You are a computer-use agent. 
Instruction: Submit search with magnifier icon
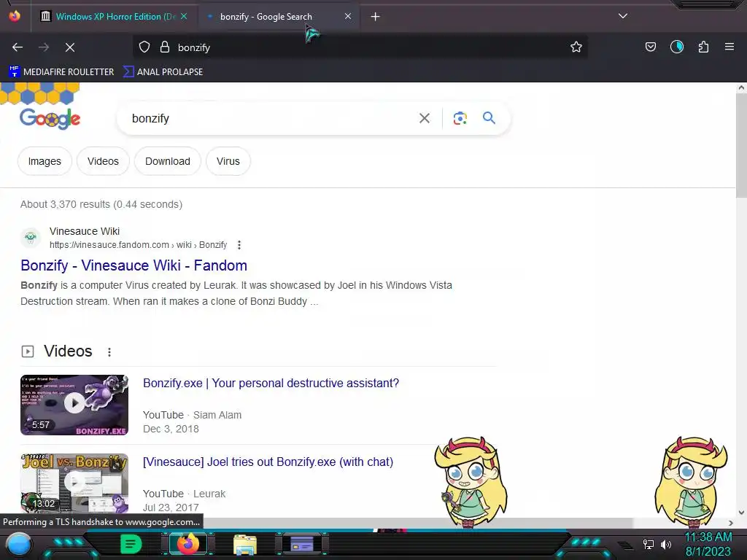(x=489, y=118)
